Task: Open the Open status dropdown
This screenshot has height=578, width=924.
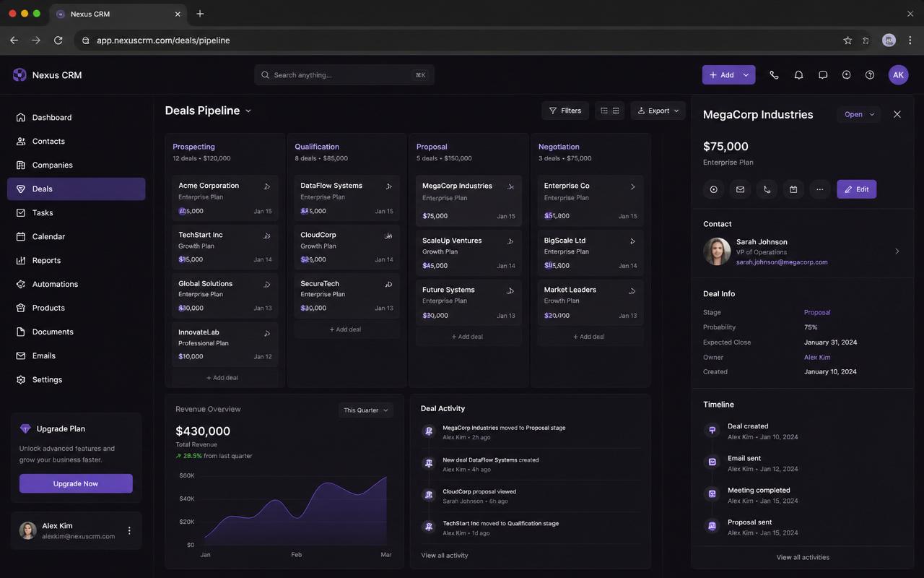Action: point(859,114)
